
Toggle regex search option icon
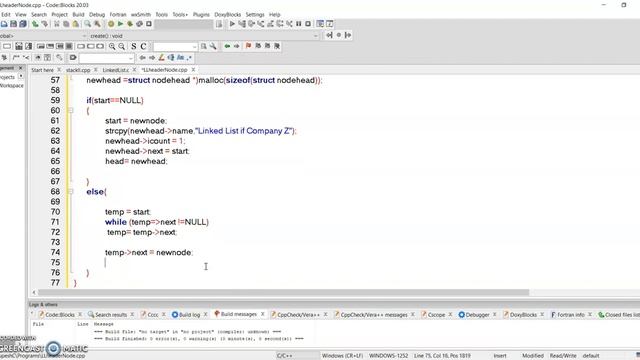189,58
